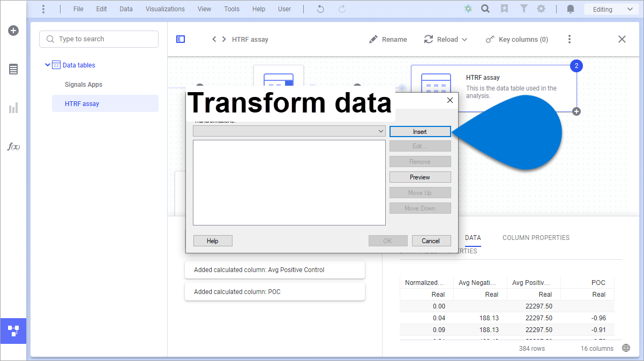The width and height of the screenshot is (644, 361).
Task: Switch to the DATA tab
Action: 473,238
